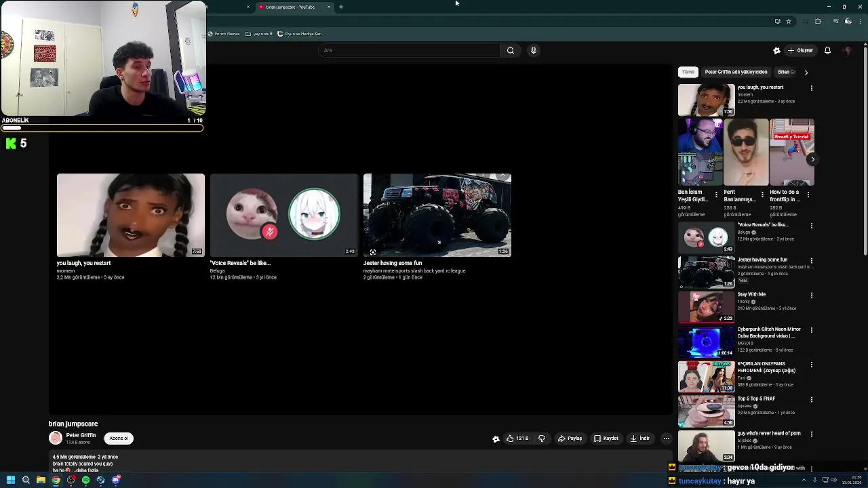Open end-screen 'you laugh, you restart' thumbnail

point(131,215)
